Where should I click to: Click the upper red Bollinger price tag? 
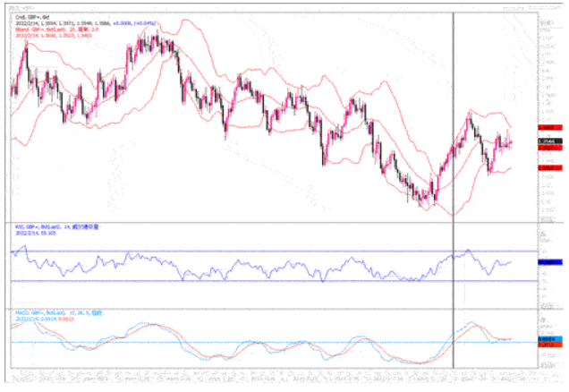tap(548, 128)
